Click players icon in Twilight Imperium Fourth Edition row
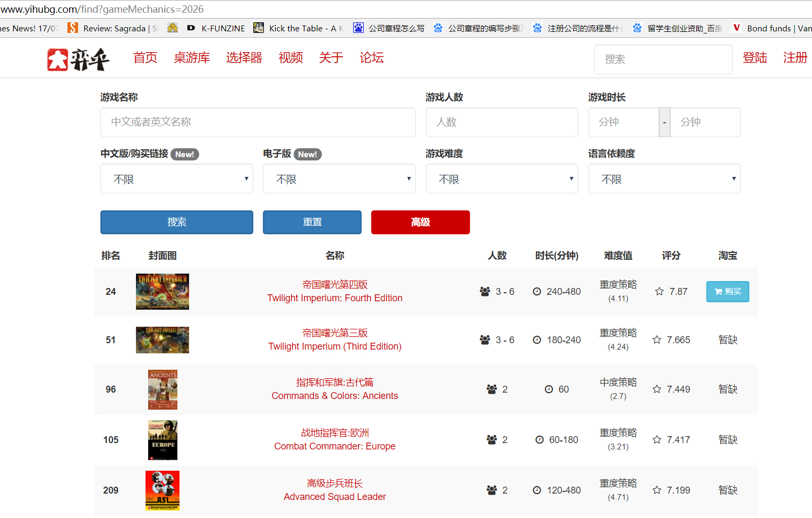The image size is (812, 518). pos(485,292)
